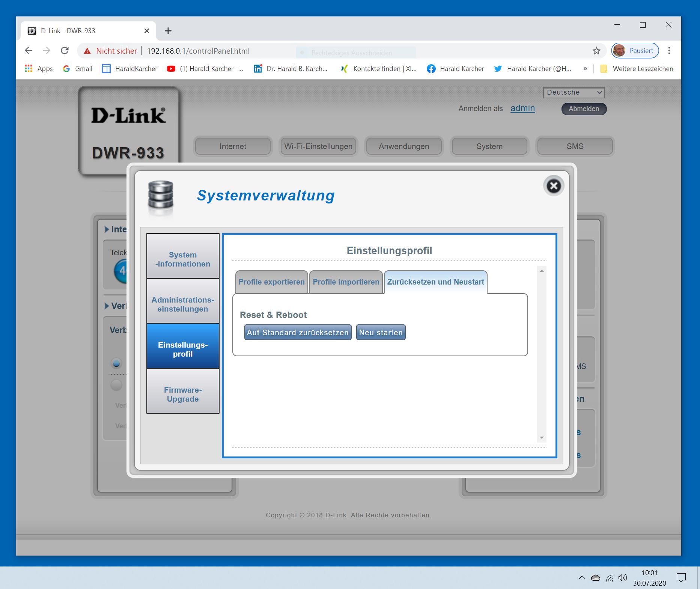
Task: Open the Windows notification center
Action: click(x=681, y=578)
